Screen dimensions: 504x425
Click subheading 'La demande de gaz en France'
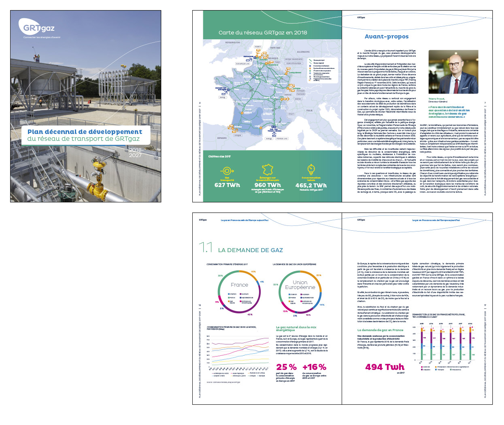coord(380,330)
